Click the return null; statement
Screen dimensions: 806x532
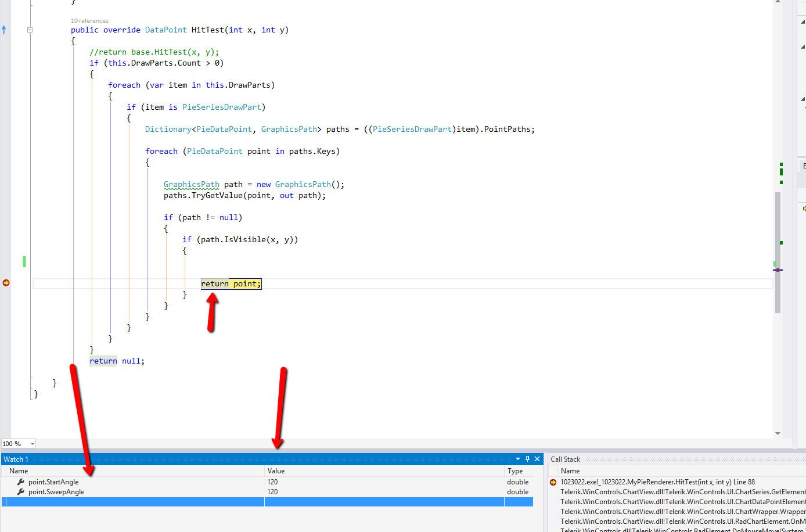pyautogui.click(x=117, y=361)
